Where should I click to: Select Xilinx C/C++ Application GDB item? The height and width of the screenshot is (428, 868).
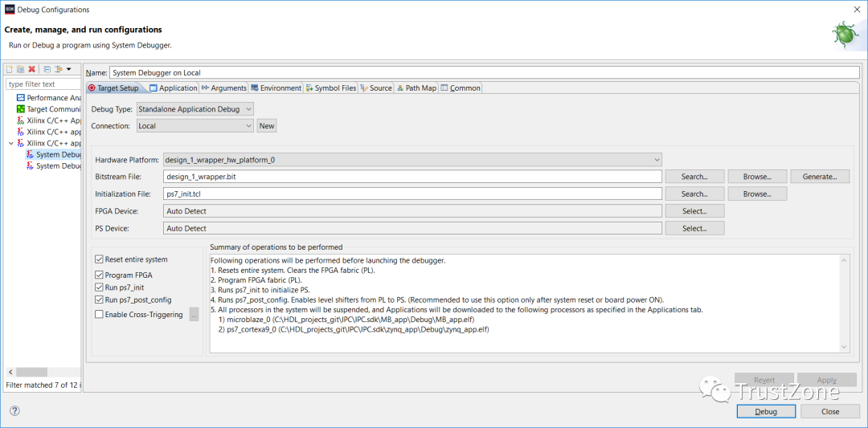[x=49, y=120]
